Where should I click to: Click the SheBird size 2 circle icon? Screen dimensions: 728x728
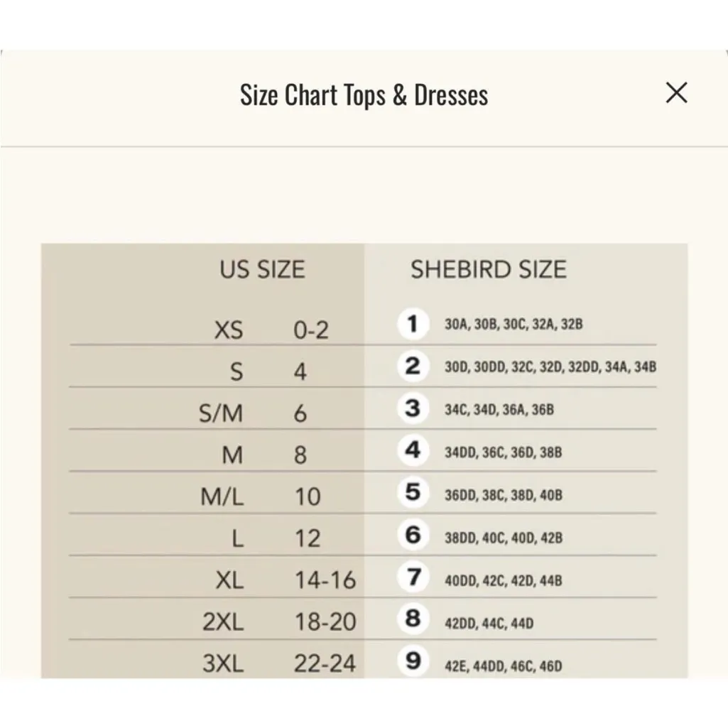(x=413, y=366)
